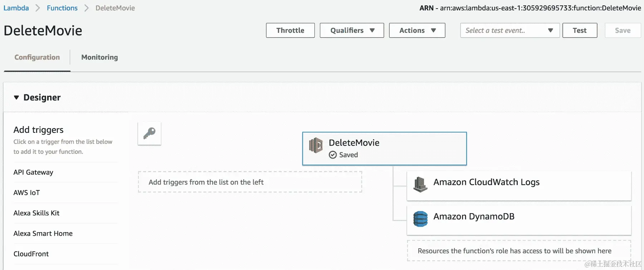Click the Throttle button

click(x=290, y=30)
